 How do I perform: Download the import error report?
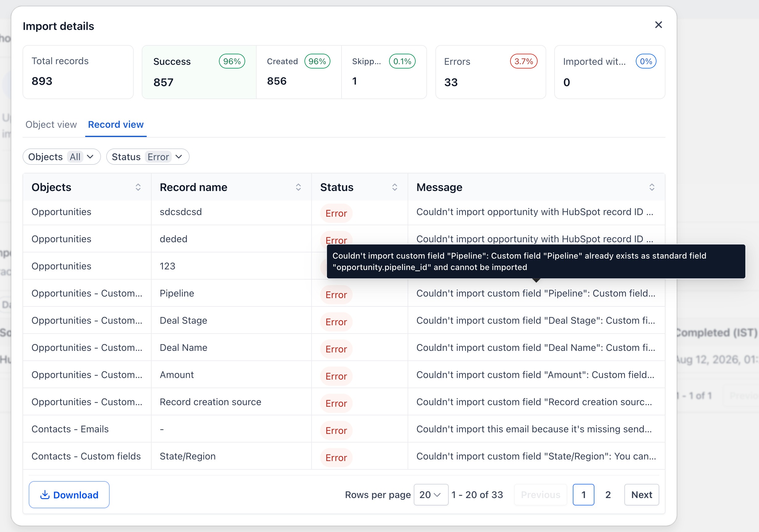tap(69, 495)
